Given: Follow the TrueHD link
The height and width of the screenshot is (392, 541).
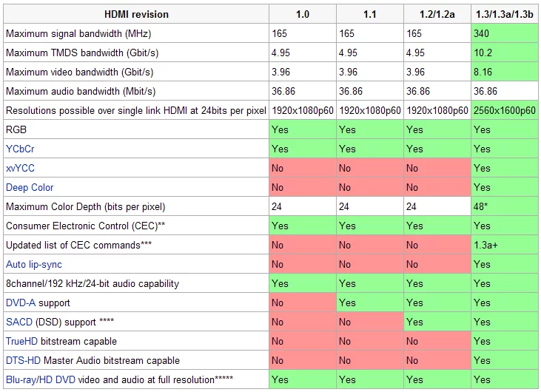Looking at the screenshot, I should coord(23,341).
